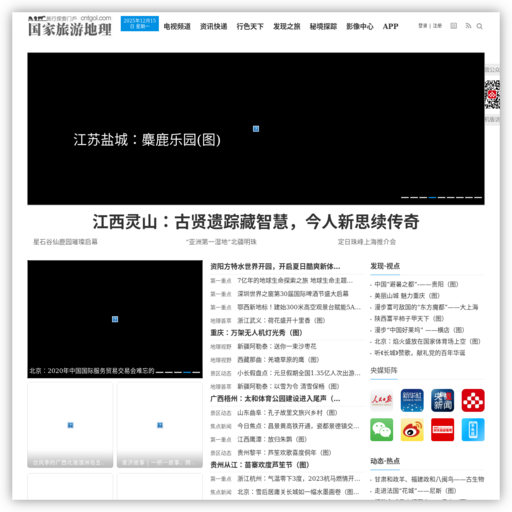
Task: Click the search magnifier icon
Action: (479, 26)
